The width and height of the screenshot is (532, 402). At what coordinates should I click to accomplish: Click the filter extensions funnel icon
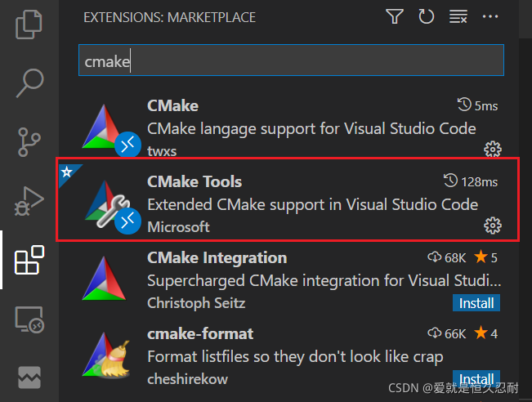[395, 16]
